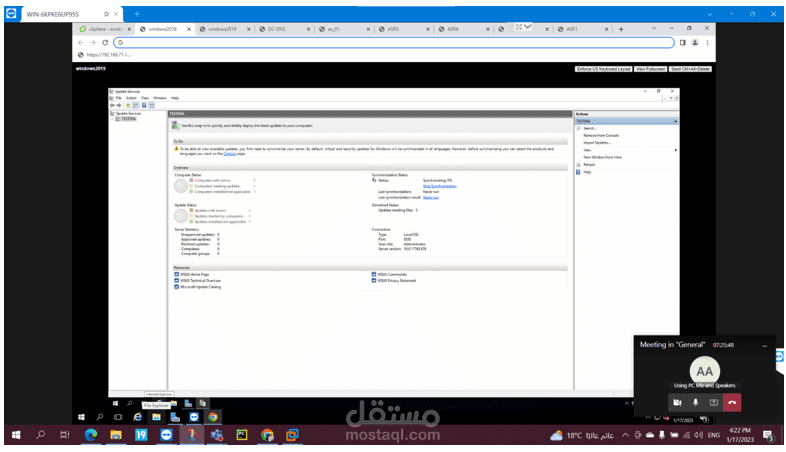Open Task View on the host taskbar
Screen dimensions: 786x452
point(65,435)
